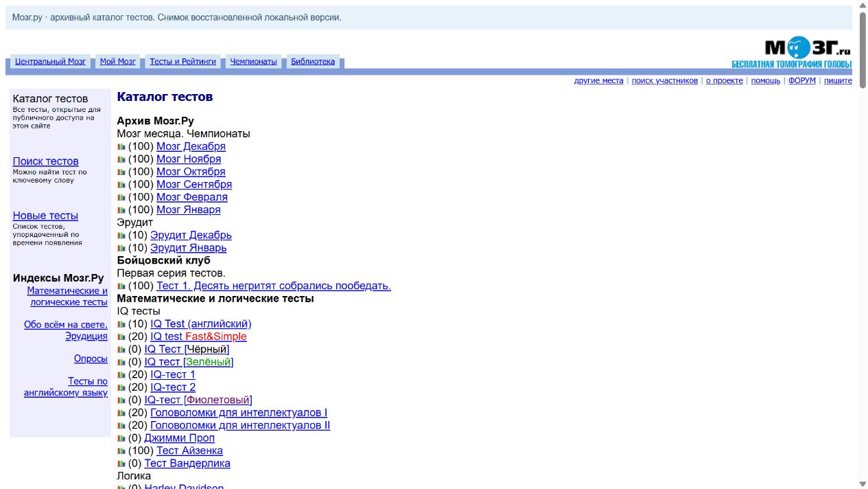The width and height of the screenshot is (868, 489).
Task: Click the пишите contact link
Action: [838, 81]
